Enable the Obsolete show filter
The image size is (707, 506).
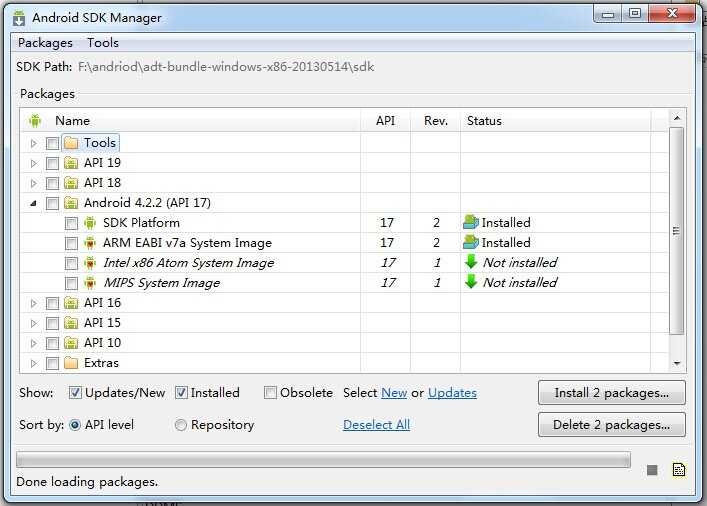(x=270, y=393)
